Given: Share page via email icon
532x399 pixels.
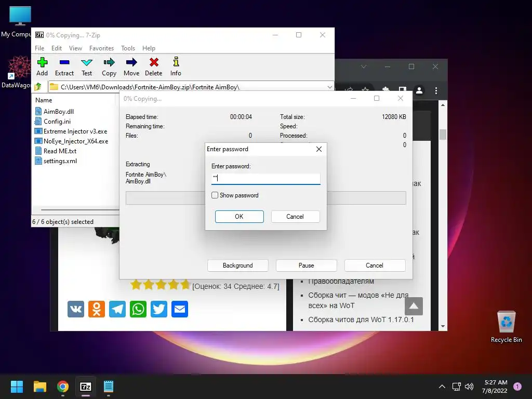Looking at the screenshot, I should [180, 309].
